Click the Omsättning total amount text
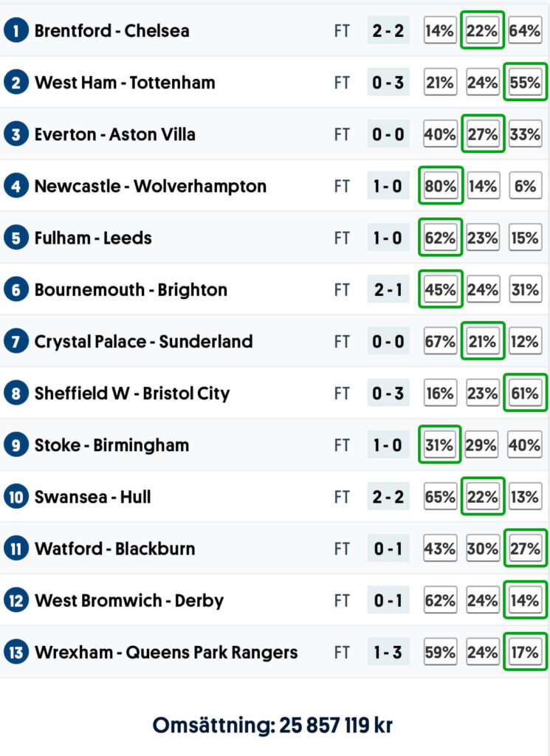Viewport: 550px width, 756px height. point(272,725)
